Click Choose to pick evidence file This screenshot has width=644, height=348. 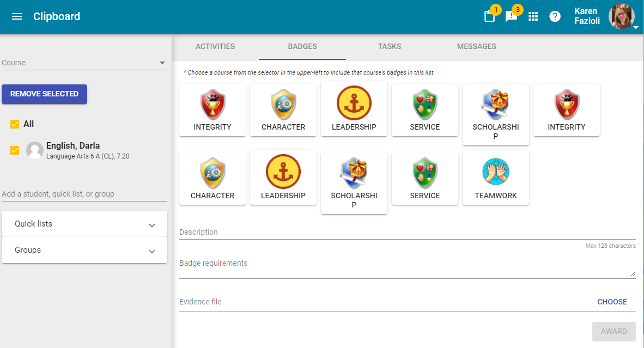tap(612, 302)
